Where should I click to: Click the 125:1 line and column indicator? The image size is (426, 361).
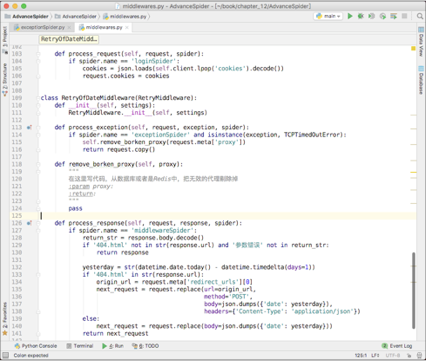coord(361,355)
